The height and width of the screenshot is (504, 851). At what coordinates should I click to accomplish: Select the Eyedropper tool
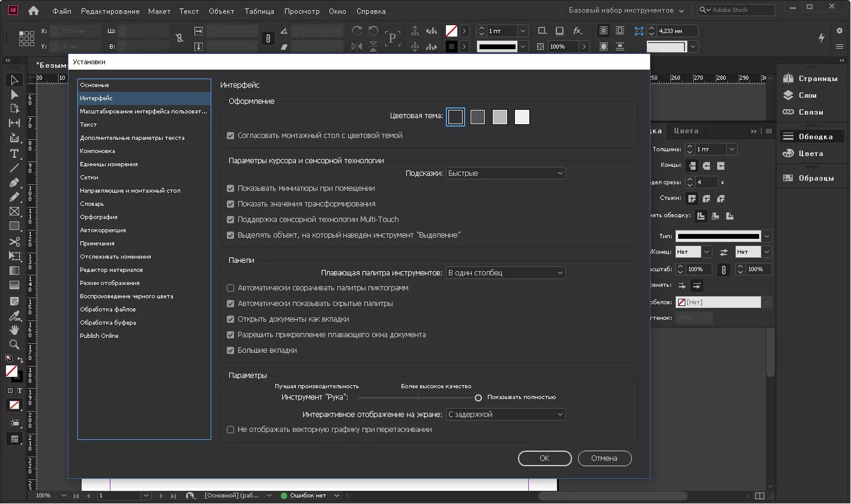14,316
